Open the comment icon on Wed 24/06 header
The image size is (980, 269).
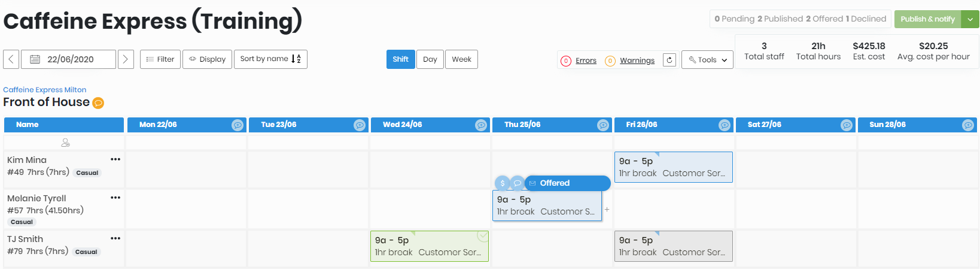pos(481,125)
